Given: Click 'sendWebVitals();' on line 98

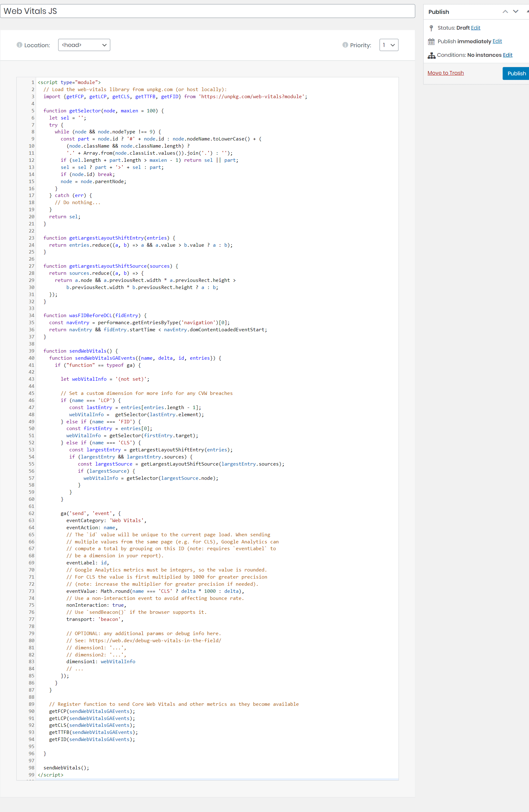Looking at the screenshot, I should [66, 768].
